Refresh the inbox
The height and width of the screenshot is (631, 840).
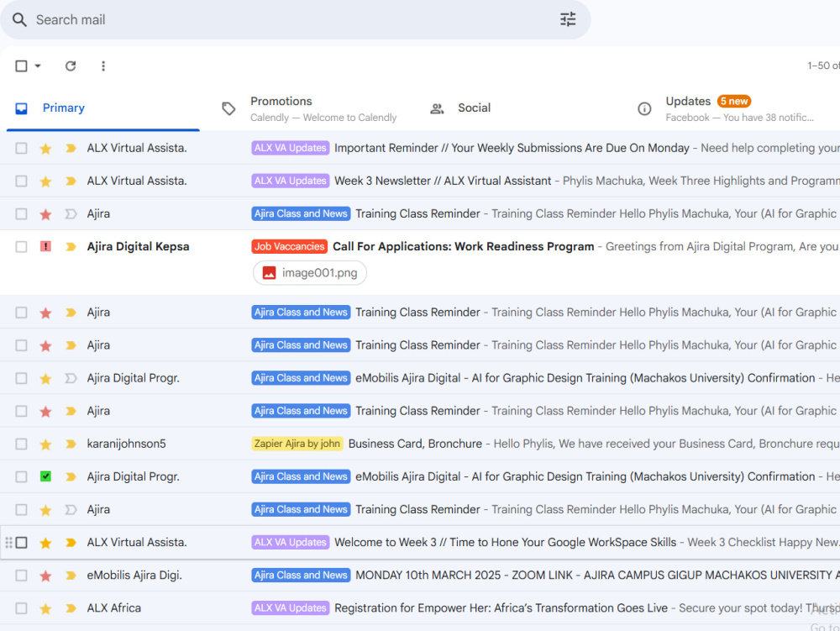(x=71, y=66)
